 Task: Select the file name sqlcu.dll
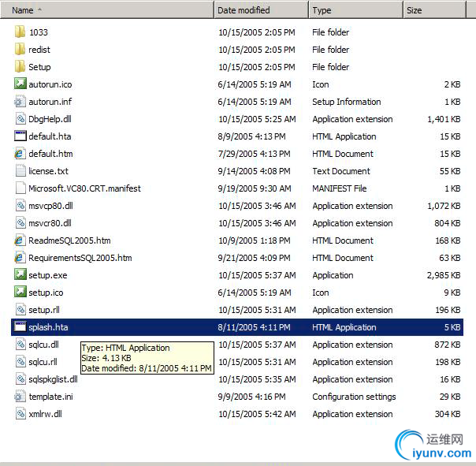point(43,345)
